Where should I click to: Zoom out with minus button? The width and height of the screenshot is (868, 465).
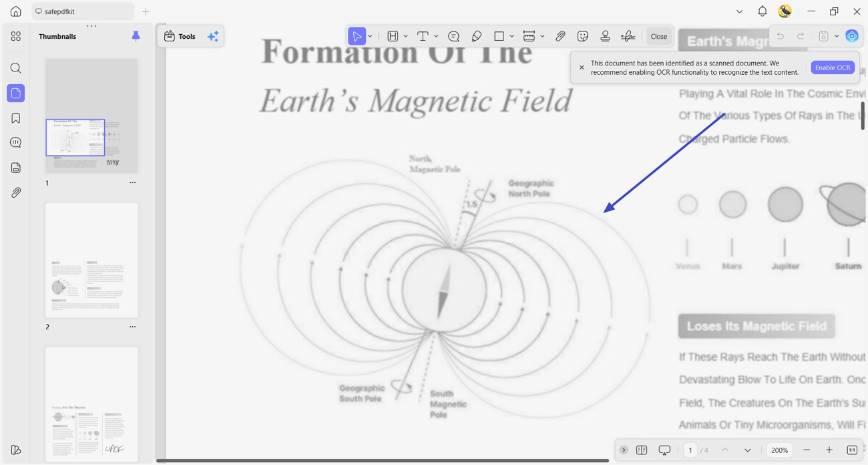pos(807,450)
